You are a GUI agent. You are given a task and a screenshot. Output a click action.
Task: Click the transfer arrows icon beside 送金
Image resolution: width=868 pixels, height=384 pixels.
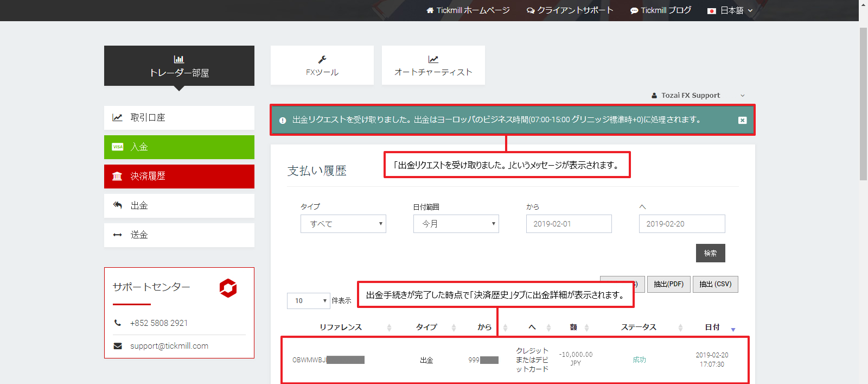point(117,235)
